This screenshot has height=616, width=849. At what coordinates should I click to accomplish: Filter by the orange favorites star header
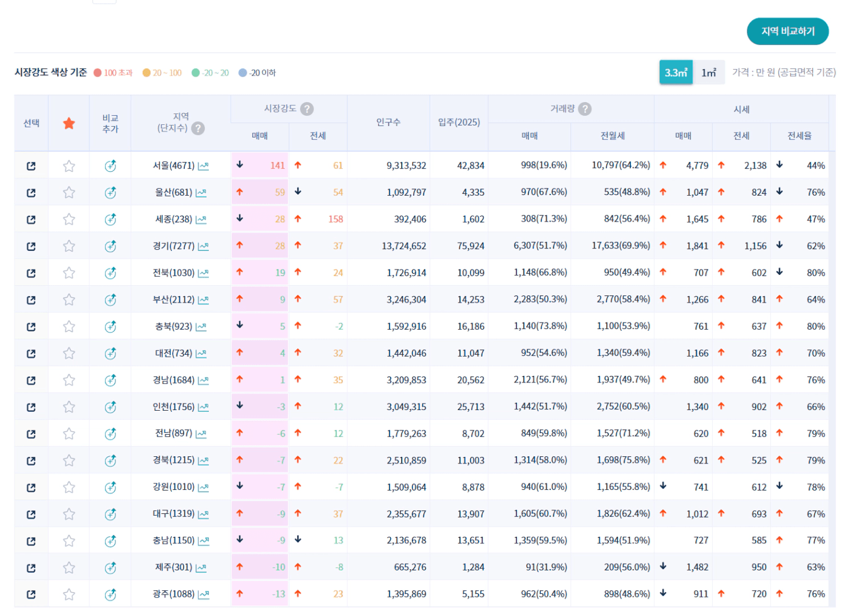69,123
